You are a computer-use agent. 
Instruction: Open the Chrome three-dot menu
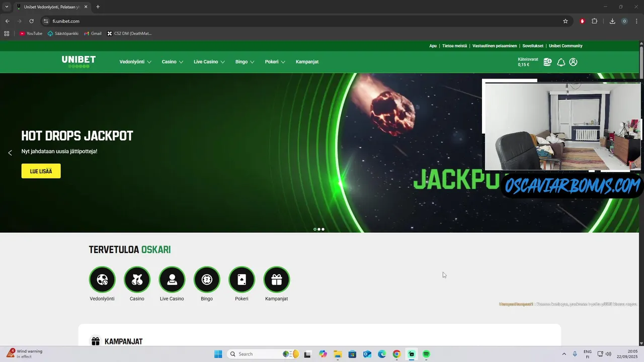point(636,21)
